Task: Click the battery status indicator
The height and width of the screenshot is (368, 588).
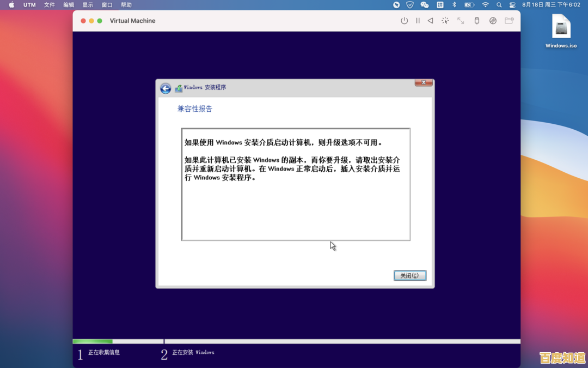Action: [469, 4]
